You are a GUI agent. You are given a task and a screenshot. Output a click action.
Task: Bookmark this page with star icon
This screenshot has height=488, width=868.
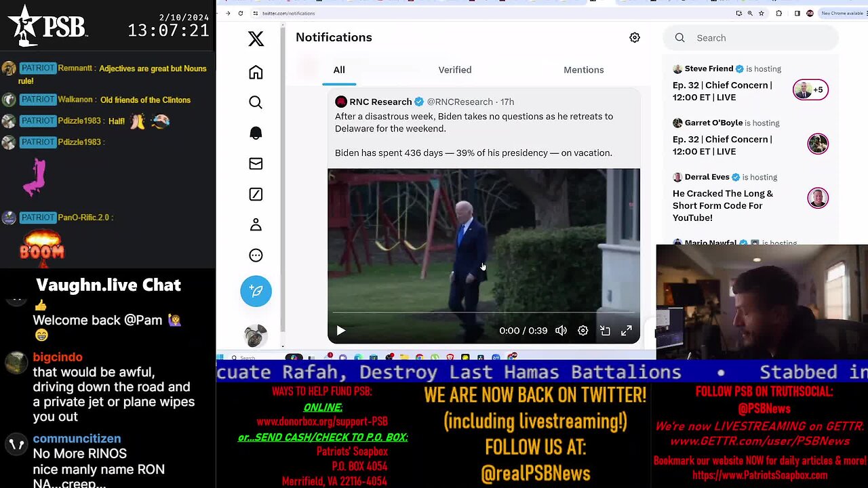pos(761,13)
